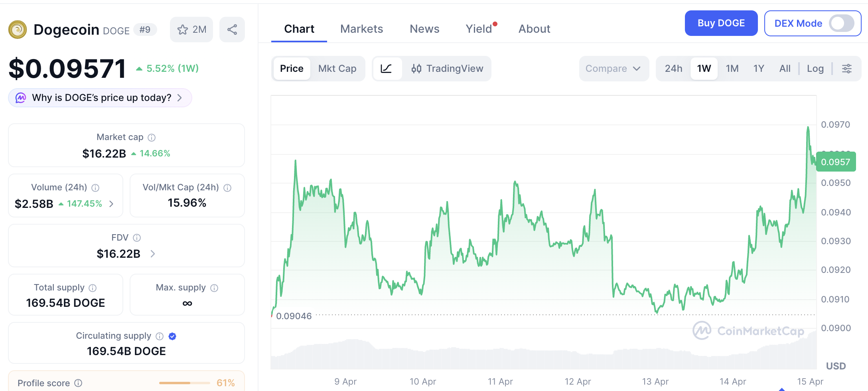Click the 0.0957 current price label
Image resolution: width=868 pixels, height=391 pixels.
click(x=836, y=162)
